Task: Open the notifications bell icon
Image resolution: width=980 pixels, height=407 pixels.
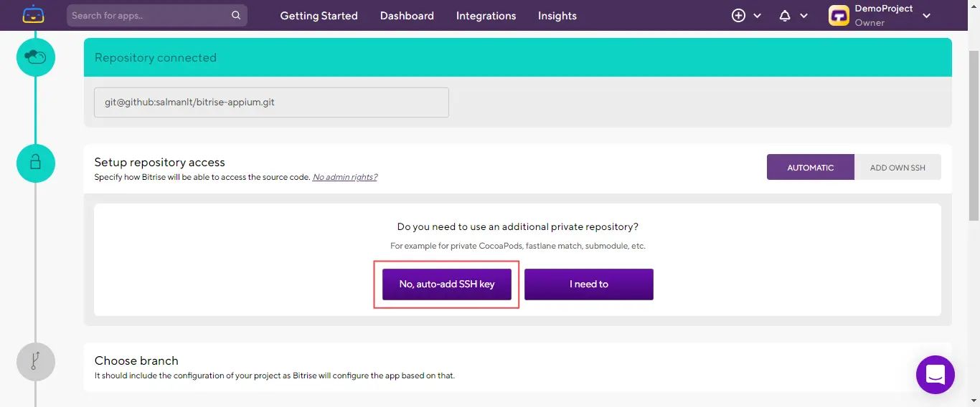Action: point(785,16)
